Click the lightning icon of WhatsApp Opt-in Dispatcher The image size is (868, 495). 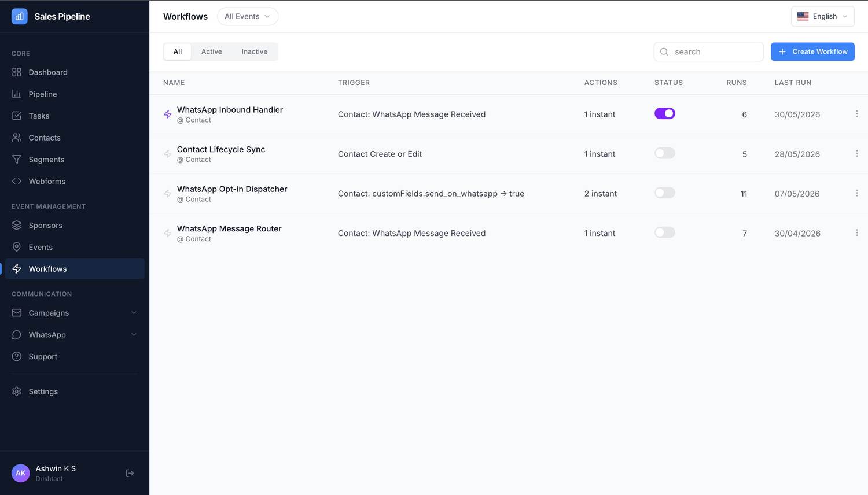point(168,194)
